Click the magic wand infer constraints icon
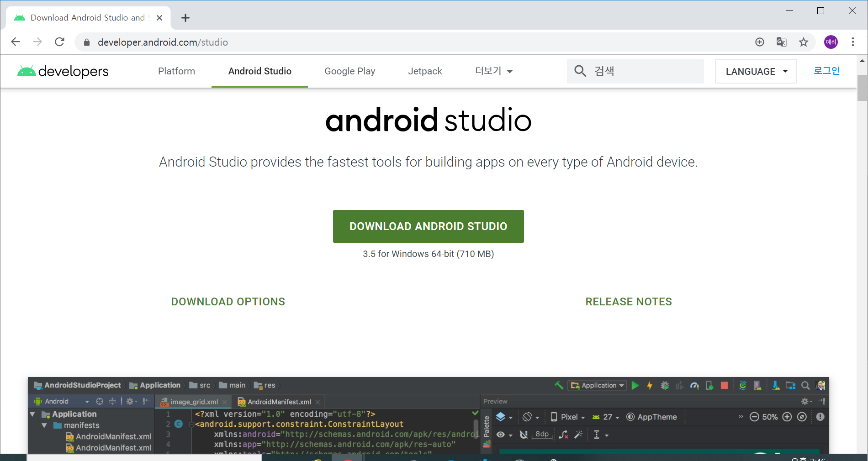 [579, 435]
